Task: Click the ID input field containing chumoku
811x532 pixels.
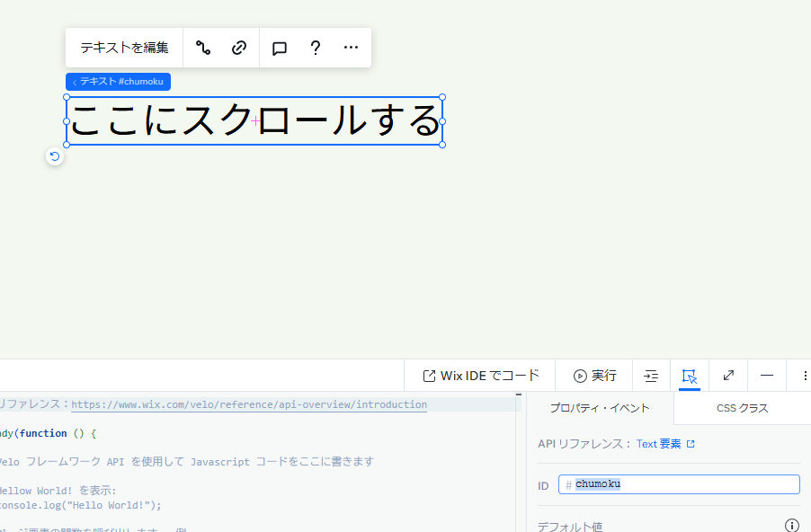Action: pyautogui.click(x=679, y=484)
